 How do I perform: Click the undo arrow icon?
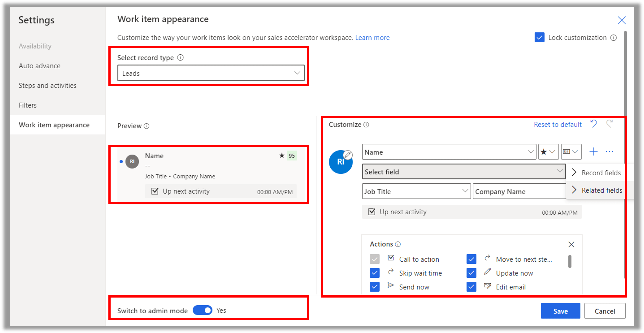coord(594,124)
